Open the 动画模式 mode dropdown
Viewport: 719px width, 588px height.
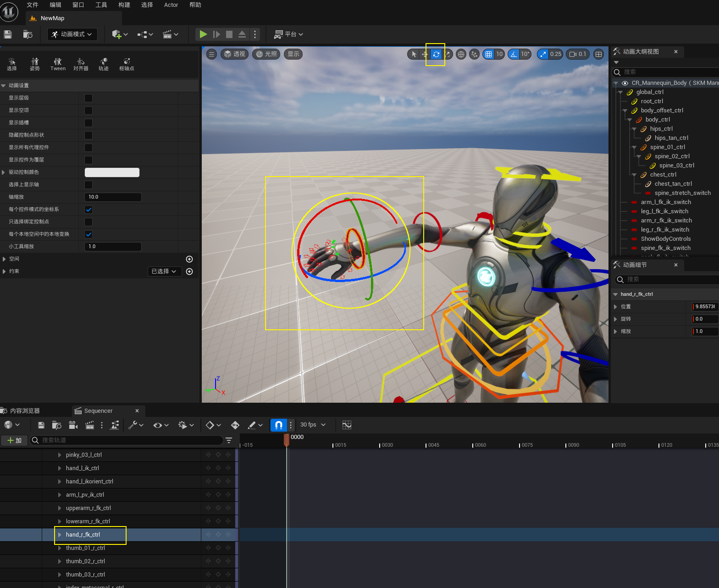pos(72,34)
